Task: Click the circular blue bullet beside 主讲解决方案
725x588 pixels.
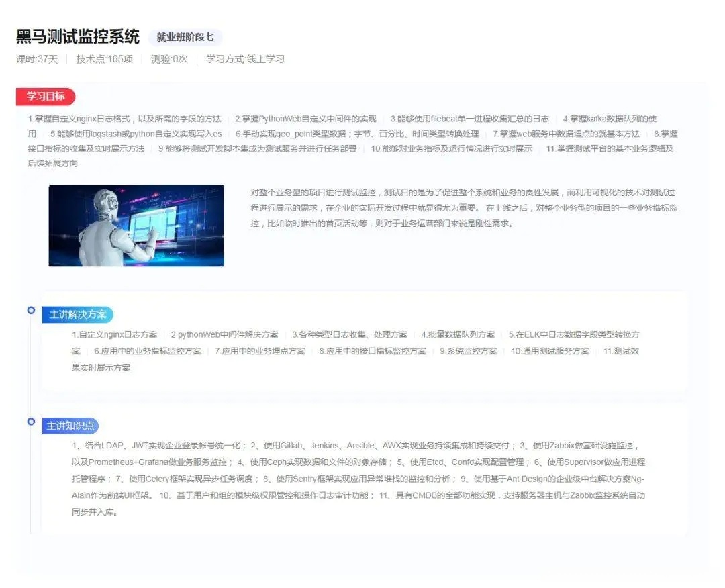Action: point(30,309)
